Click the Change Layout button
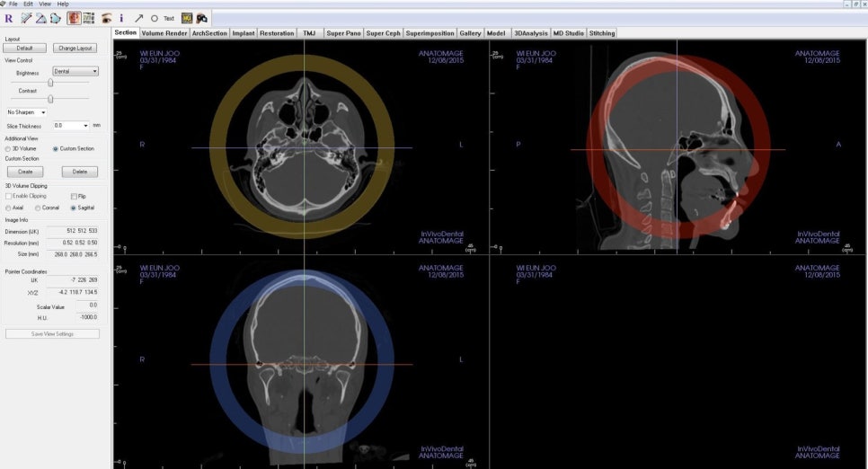 (75, 49)
